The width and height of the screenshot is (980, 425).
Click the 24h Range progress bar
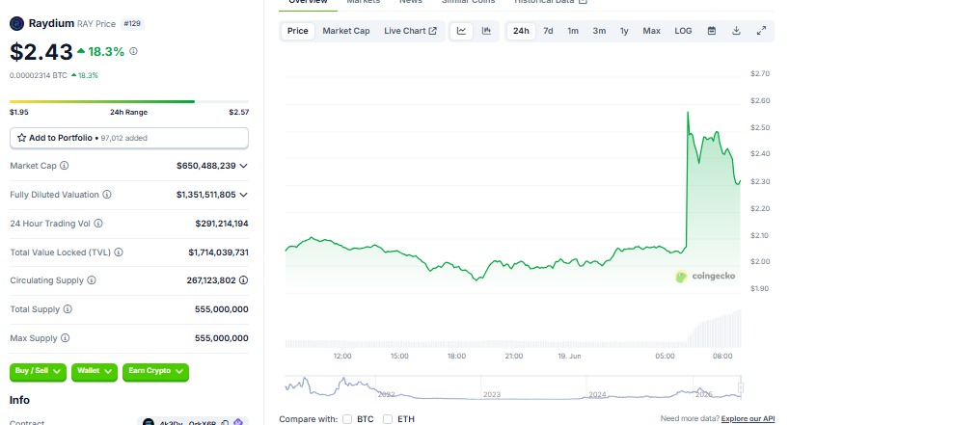(x=128, y=101)
